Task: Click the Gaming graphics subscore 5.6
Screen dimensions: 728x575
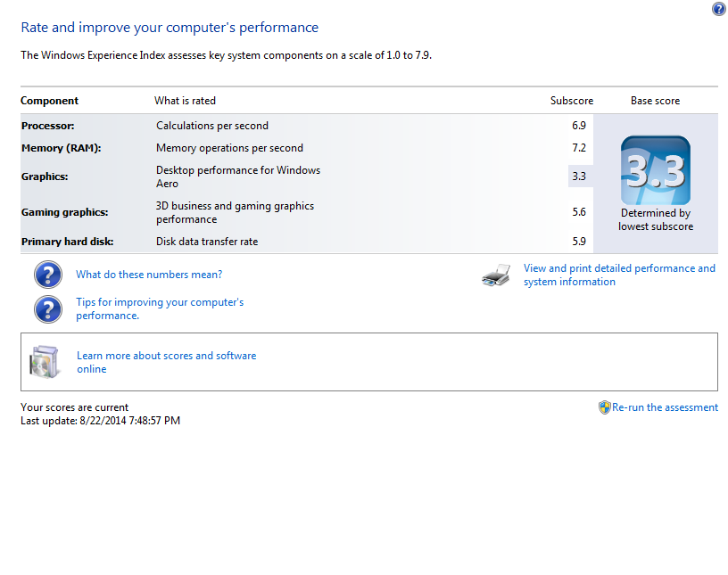Action: [x=579, y=212]
